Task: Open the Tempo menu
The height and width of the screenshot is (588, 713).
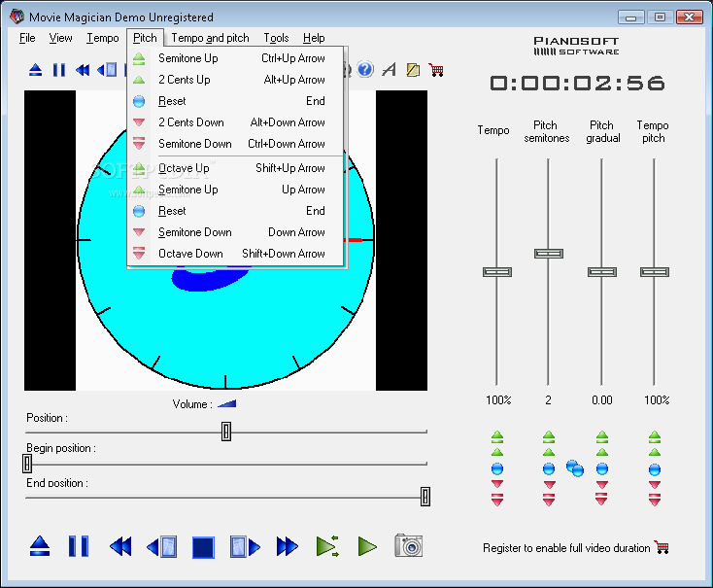Action: [103, 38]
